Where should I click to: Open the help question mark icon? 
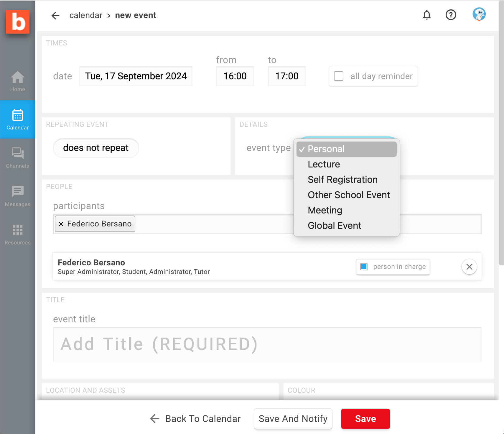451,15
